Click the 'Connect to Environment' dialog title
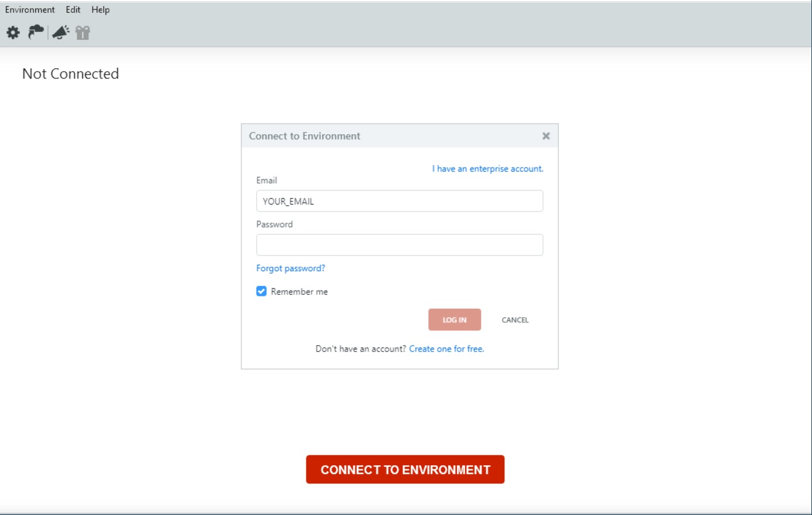The height and width of the screenshot is (515, 812). 305,136
